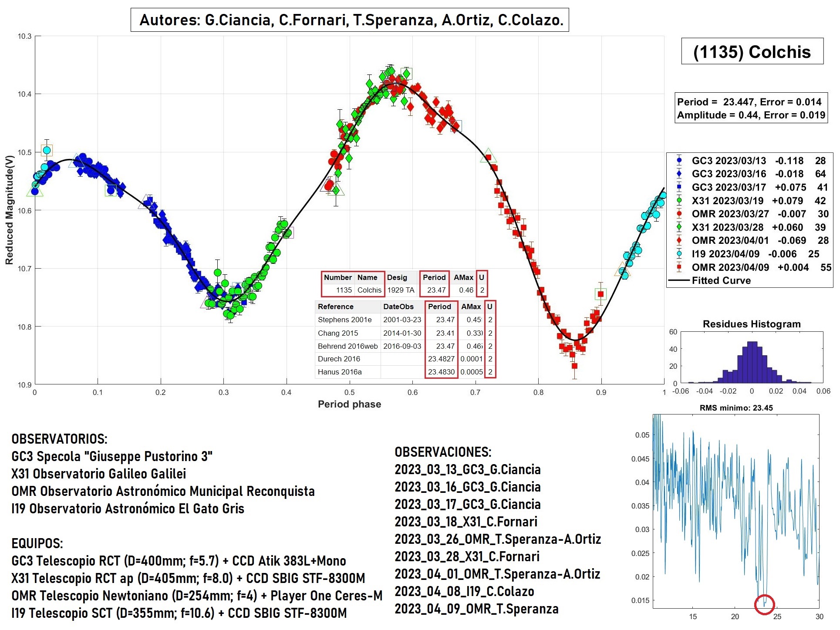Click OMR Observatorio Astronómico Municipal Reconquista line
Viewport: 840px width, 630px height.
point(163,491)
